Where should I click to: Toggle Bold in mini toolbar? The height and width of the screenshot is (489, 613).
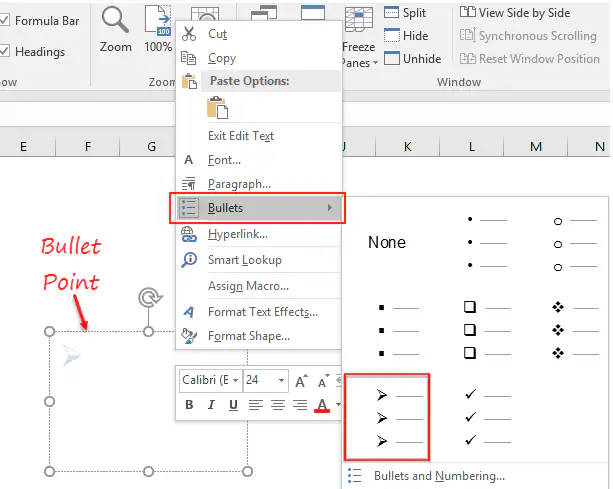[189, 405]
